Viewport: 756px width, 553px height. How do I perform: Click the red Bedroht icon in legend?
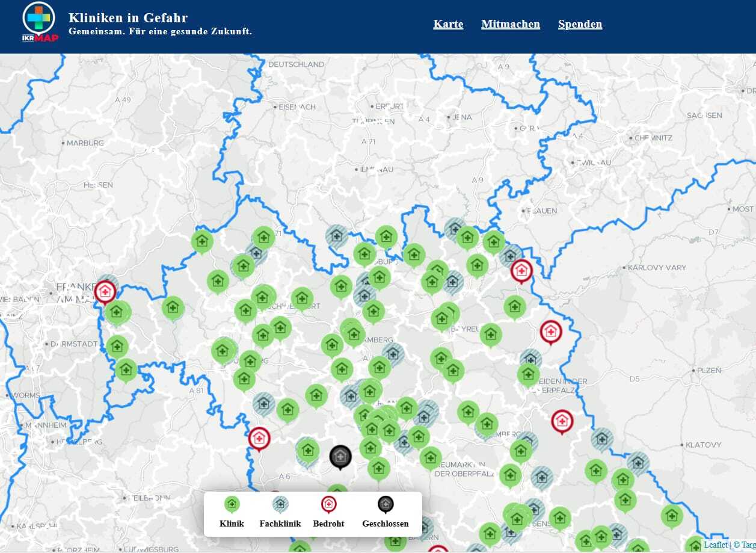coord(328,504)
